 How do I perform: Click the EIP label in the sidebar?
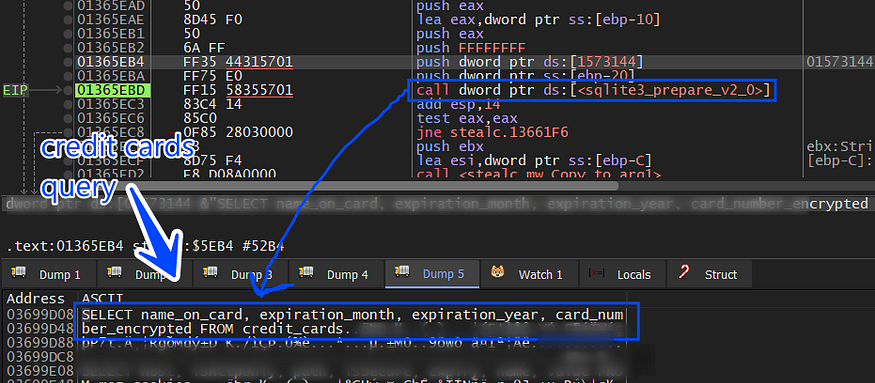point(15,90)
